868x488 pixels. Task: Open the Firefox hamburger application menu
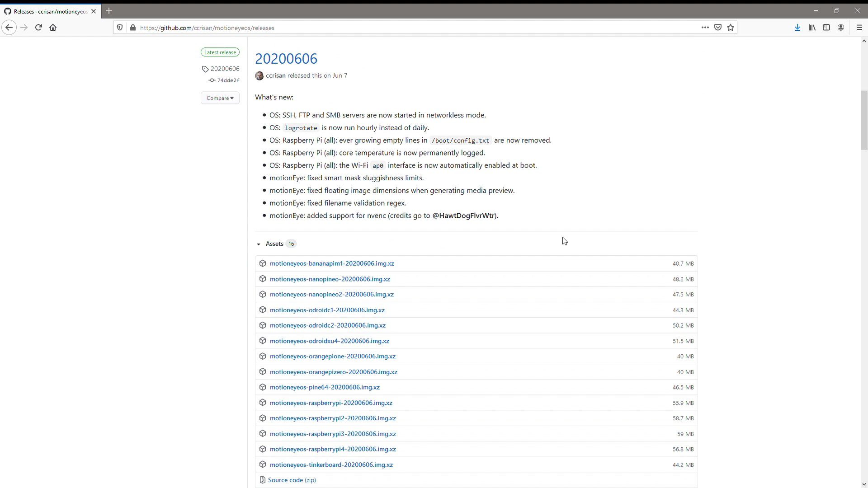pyautogui.click(x=859, y=28)
